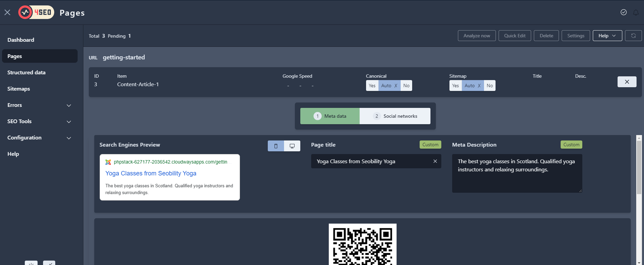Screen dimensions: 644x265
Task: Set Sitemap to Yes
Action: [456, 86]
